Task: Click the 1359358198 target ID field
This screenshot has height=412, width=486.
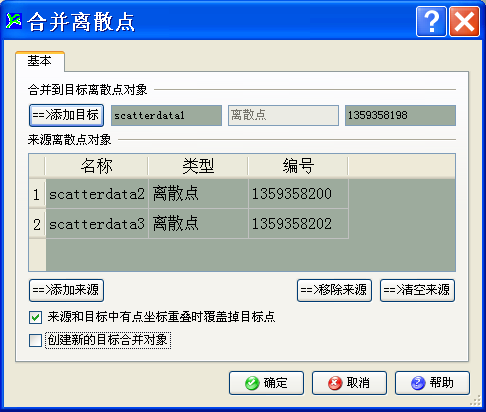Action: pyautogui.click(x=400, y=116)
